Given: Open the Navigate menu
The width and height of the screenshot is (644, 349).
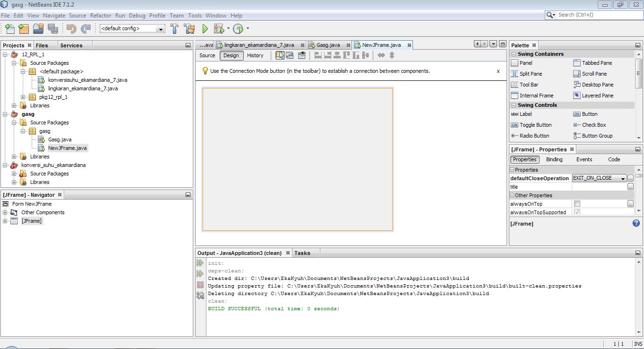Looking at the screenshot, I should (x=54, y=15).
